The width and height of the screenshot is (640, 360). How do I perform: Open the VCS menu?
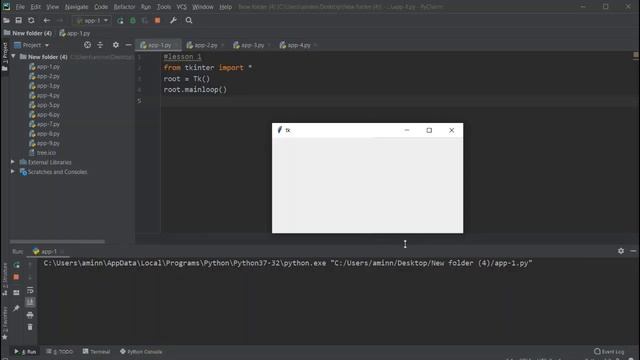click(x=182, y=7)
